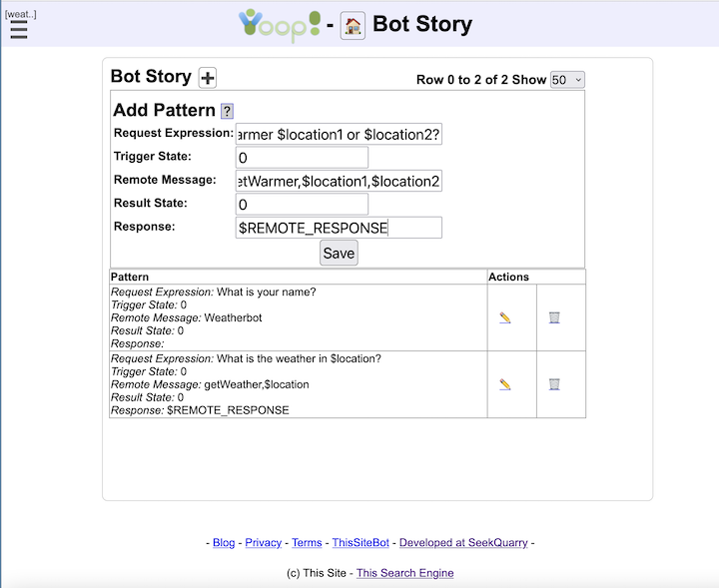Image resolution: width=719 pixels, height=588 pixels.
Task: Click the Request Expression input field
Action: (339, 134)
